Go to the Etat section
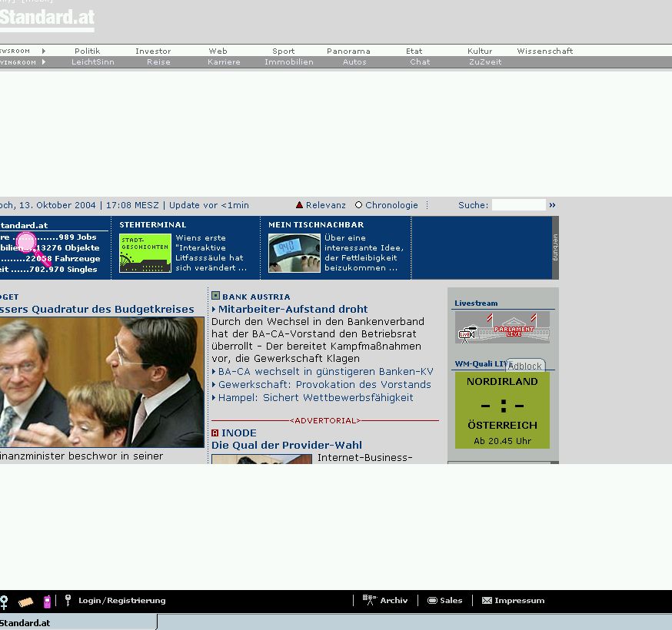This screenshot has width=672, height=630. click(x=414, y=51)
